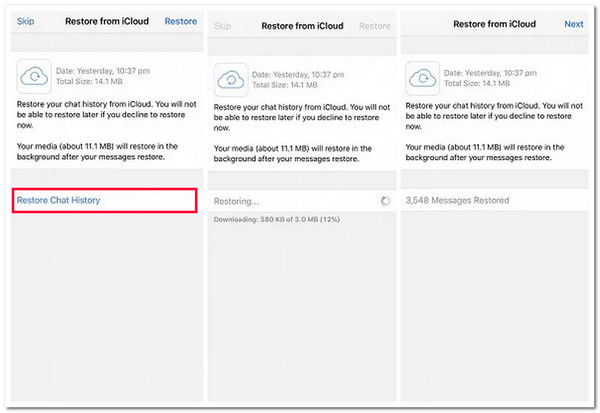Tap greyed-out Skip in the middle screen

[222, 26]
